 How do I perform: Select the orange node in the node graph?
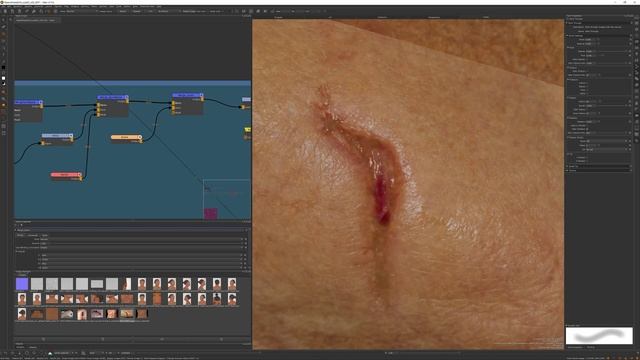pyautogui.click(x=126, y=138)
